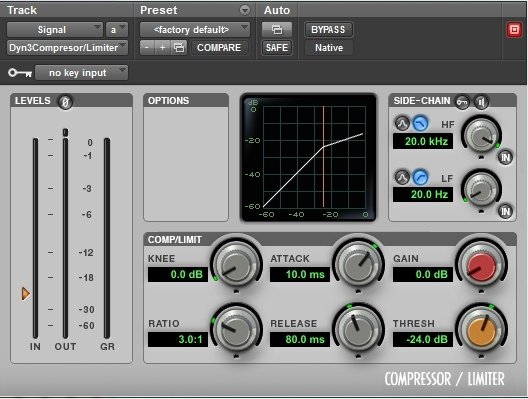Click the automation SAFE button
The height and width of the screenshot is (399, 528).
point(277,48)
